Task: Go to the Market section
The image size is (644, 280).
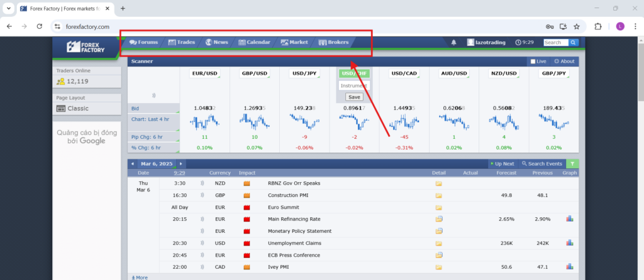Action: coord(294,42)
